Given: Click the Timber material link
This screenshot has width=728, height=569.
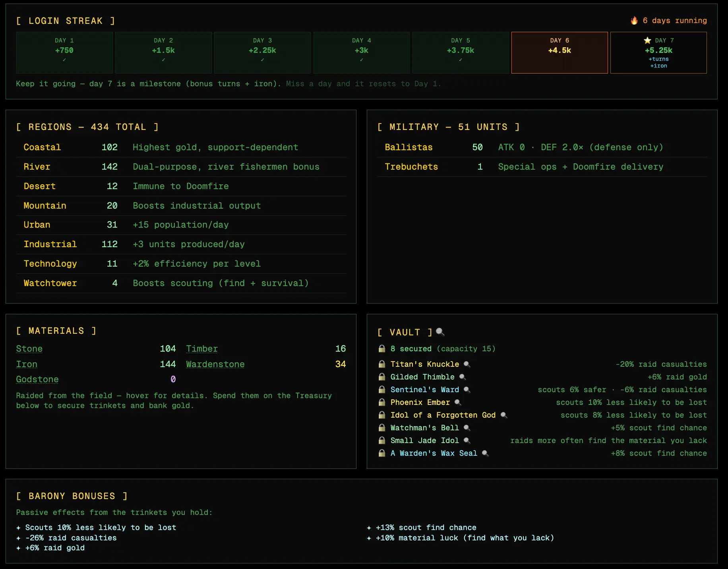Looking at the screenshot, I should point(202,349).
